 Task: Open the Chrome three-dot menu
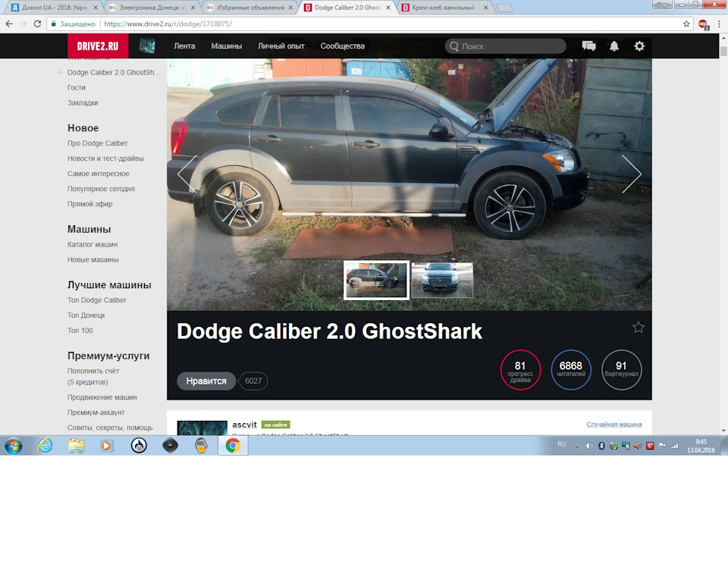719,24
